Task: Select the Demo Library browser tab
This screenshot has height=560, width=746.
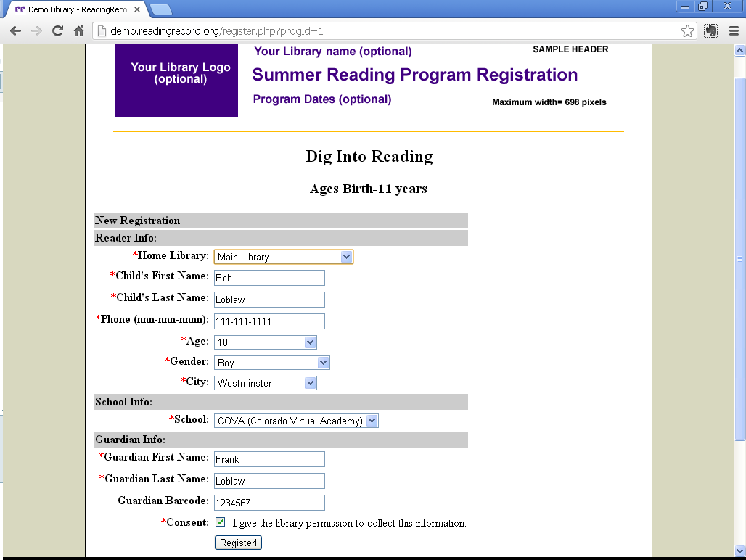Action: coord(76,9)
